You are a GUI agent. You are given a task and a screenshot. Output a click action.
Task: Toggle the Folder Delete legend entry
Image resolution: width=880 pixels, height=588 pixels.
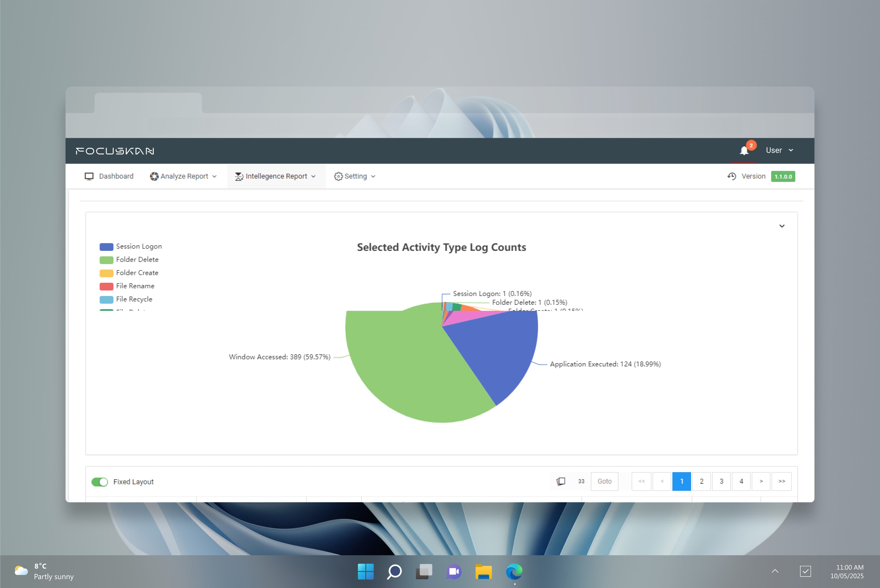tap(129, 259)
